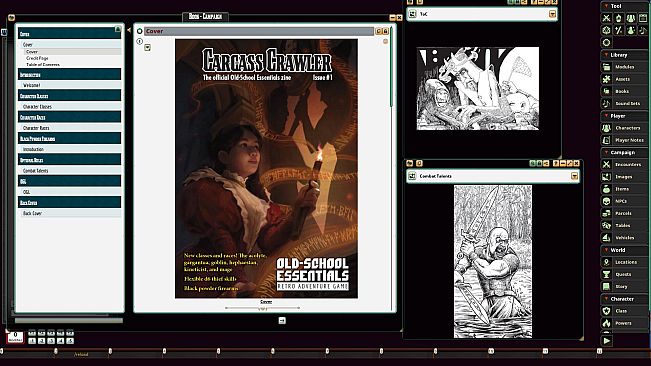This screenshot has height=366, width=651.
Task: Open the ToC image window dropdown menu
Action: [x=552, y=14]
